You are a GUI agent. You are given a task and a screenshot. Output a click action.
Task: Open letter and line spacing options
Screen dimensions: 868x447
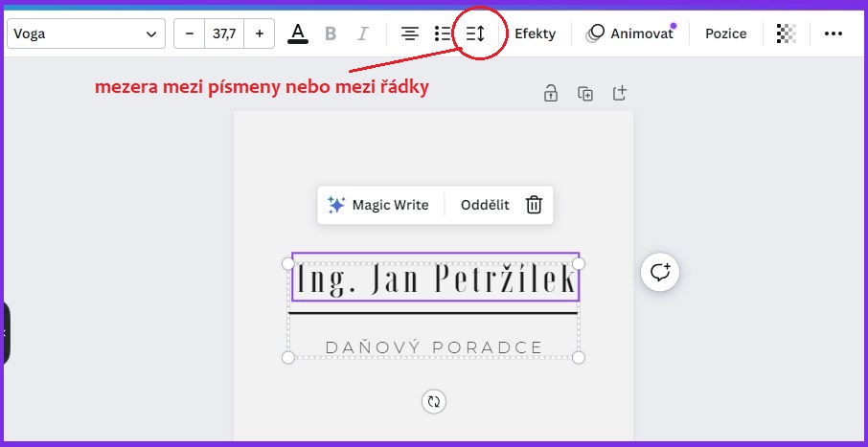coord(475,34)
